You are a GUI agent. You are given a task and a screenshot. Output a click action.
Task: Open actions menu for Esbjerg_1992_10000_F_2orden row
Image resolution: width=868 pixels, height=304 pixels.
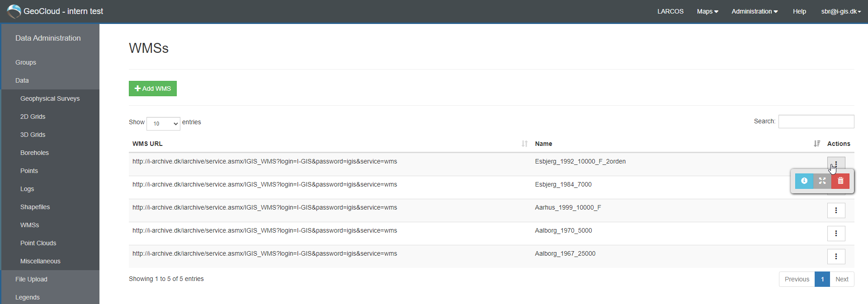tap(836, 164)
